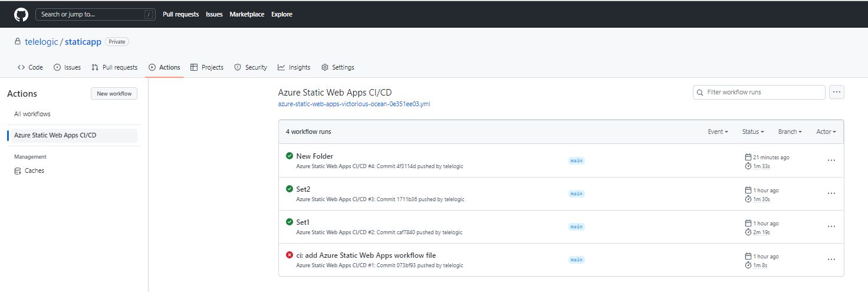The height and width of the screenshot is (292, 868).
Task: Click the lock icon beside telelogic
Action: (x=18, y=42)
